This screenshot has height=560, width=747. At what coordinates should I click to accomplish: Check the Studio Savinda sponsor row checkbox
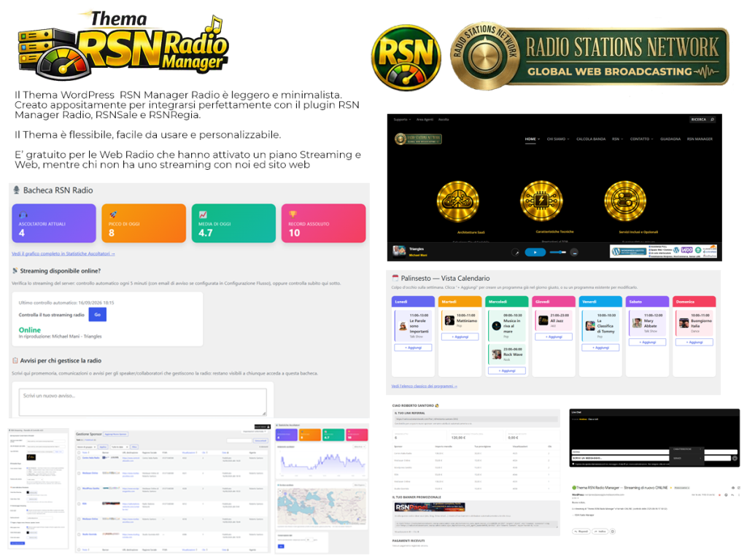pyautogui.click(x=79, y=534)
